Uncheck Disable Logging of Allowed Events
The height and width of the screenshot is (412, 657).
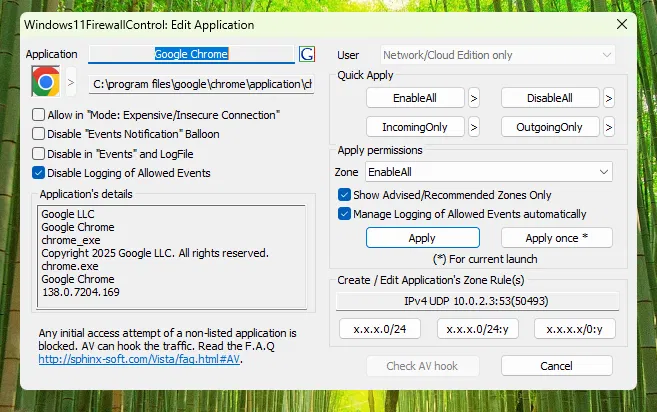[x=39, y=173]
